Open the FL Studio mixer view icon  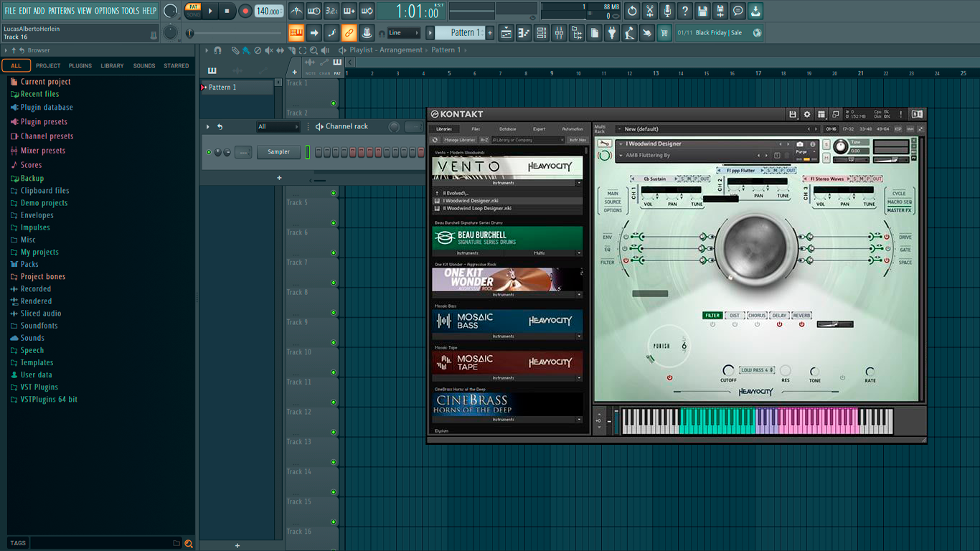(559, 32)
